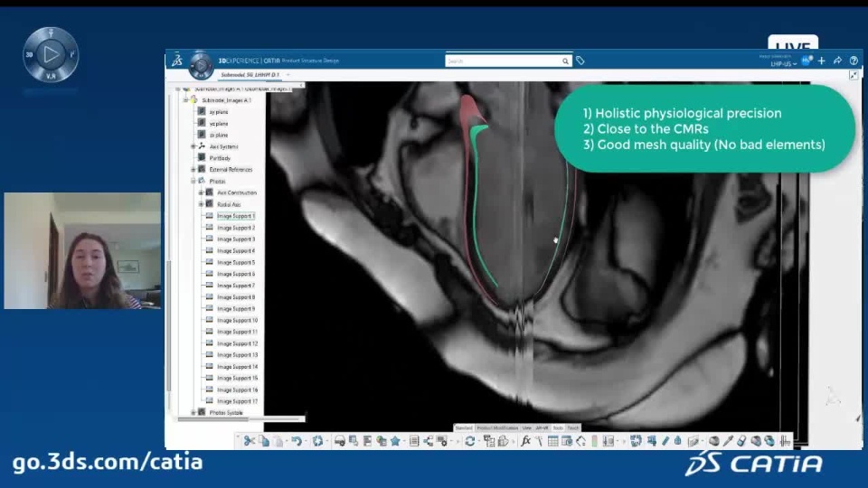Screen dimensions: 868x488
Task: Open the fx formula editor
Action: (x=525, y=441)
